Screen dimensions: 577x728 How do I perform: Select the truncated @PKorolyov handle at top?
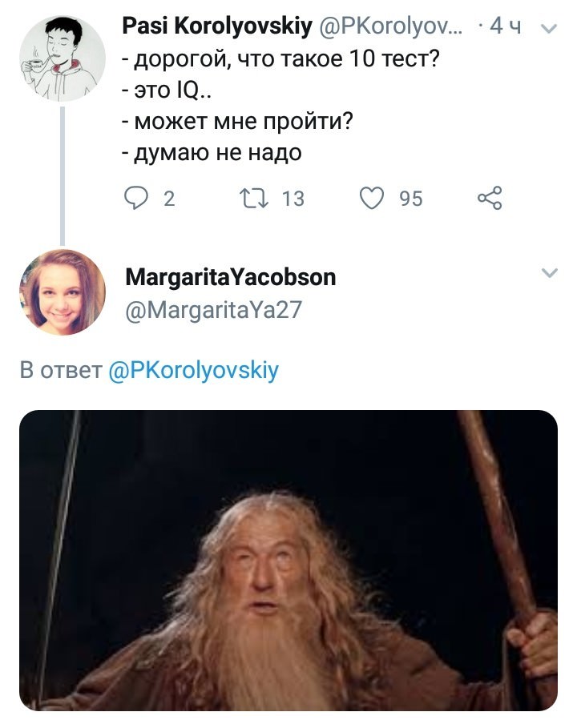(x=390, y=27)
